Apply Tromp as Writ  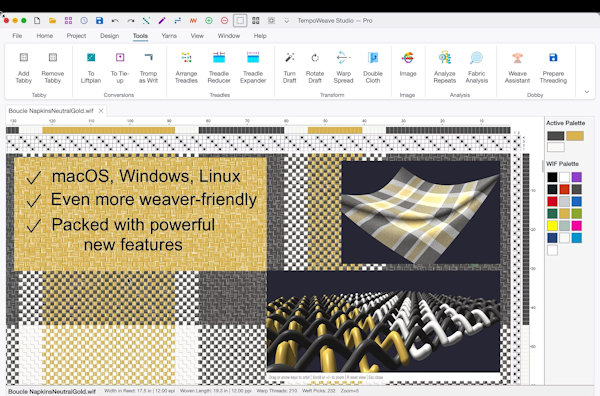tap(148, 68)
